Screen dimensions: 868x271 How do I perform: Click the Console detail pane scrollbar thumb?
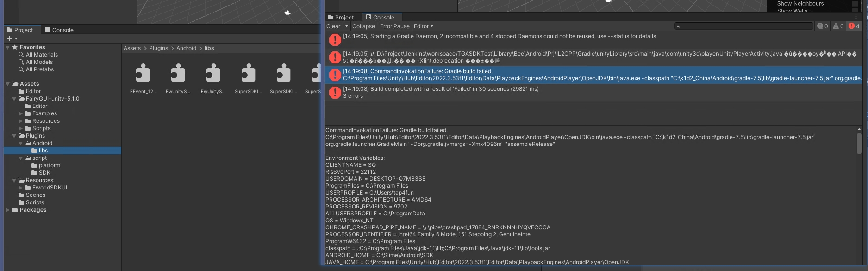pyautogui.click(x=859, y=144)
